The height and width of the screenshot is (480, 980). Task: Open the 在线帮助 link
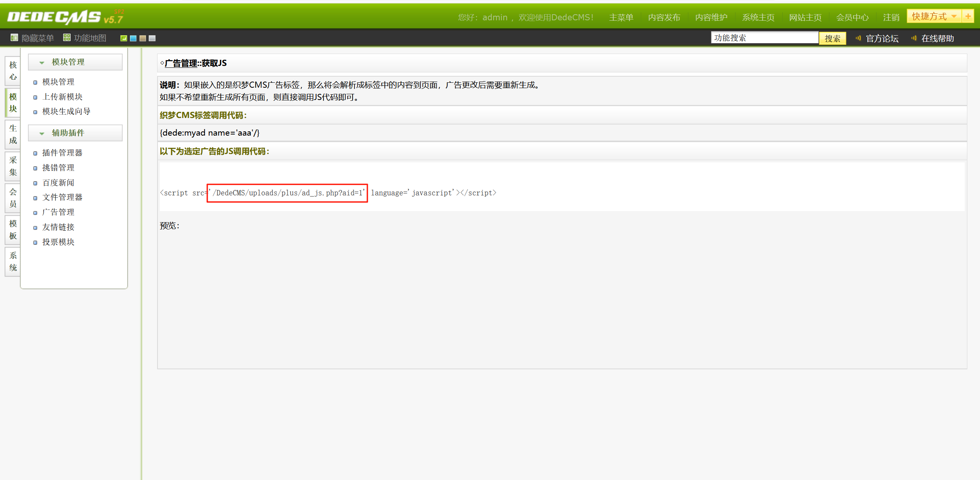tap(937, 38)
